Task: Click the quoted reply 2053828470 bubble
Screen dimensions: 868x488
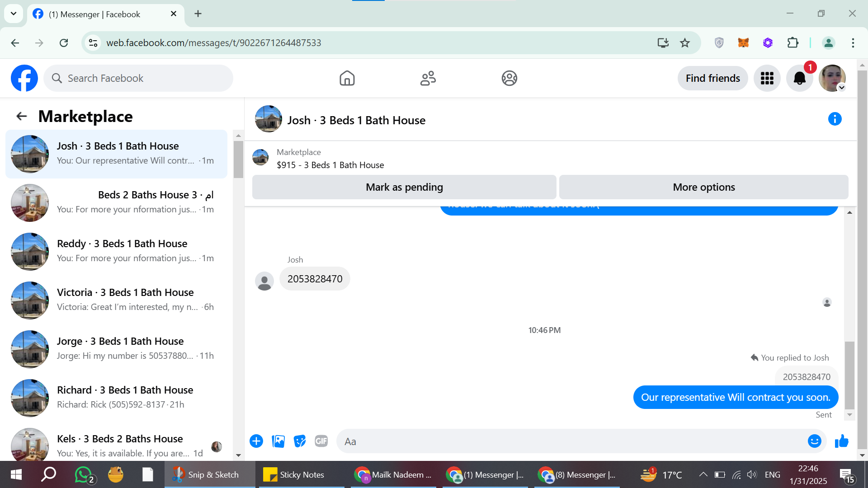Action: tap(807, 376)
